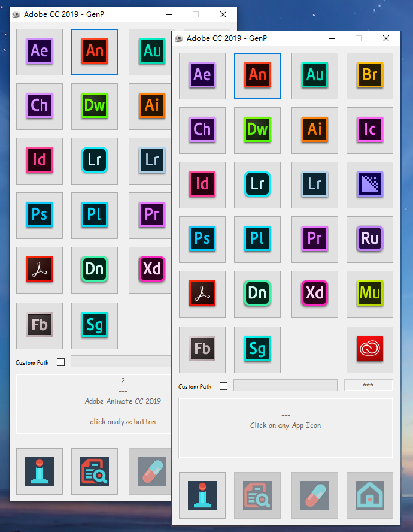This screenshot has width=413, height=532.
Task: Choose Dimension (Dn) in the front window
Action: [257, 294]
